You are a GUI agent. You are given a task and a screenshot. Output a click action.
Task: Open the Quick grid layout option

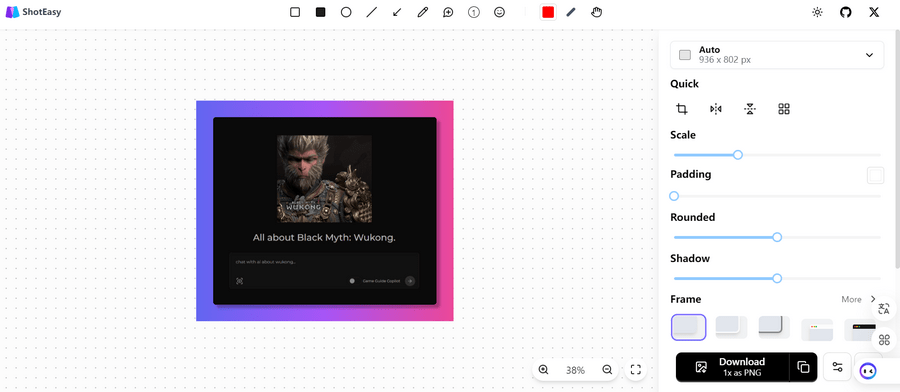[784, 109]
